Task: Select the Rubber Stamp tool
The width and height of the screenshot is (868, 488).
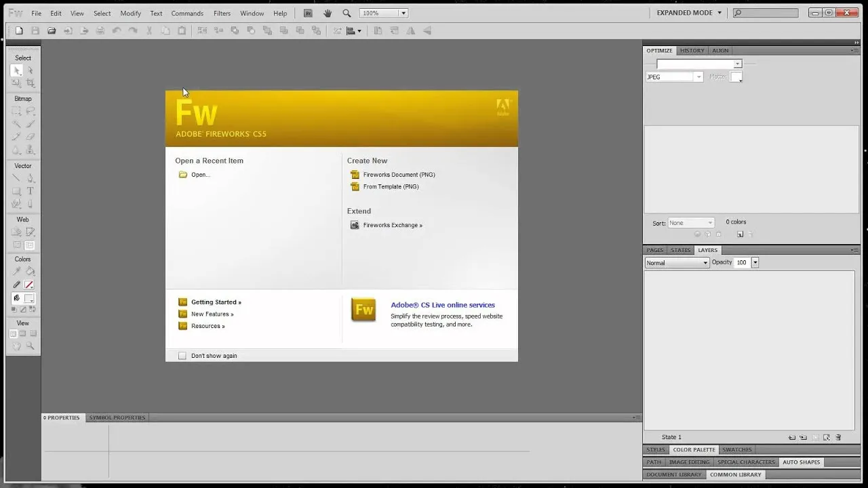Action: (x=30, y=150)
